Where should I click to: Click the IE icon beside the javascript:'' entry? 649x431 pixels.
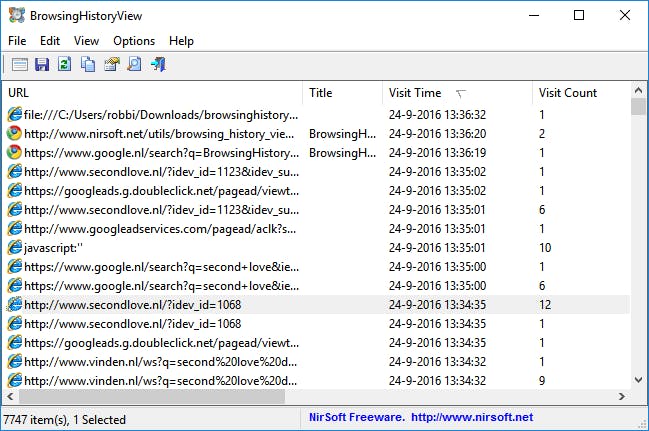14,248
